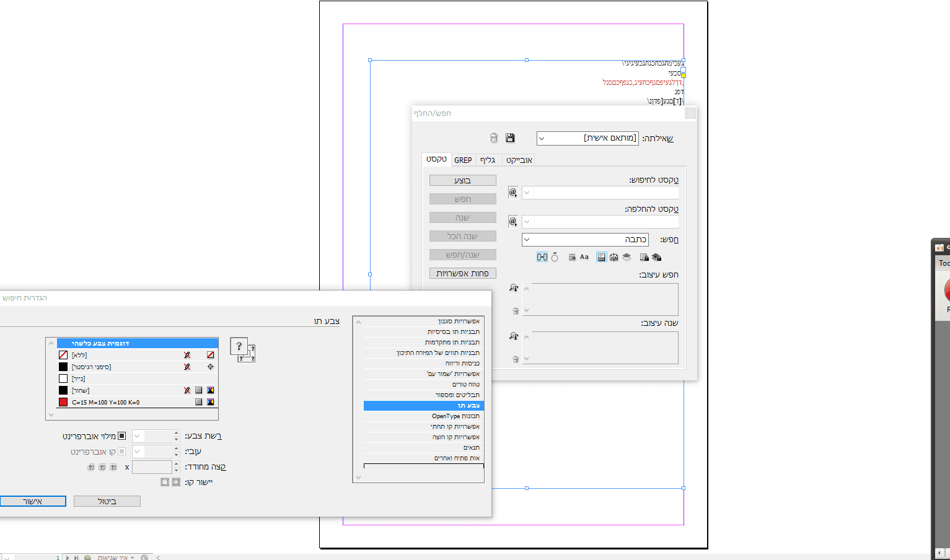The height and width of the screenshot is (560, 950).
Task: Open special characters menu for טקסט להחלפה
Action: point(513,221)
